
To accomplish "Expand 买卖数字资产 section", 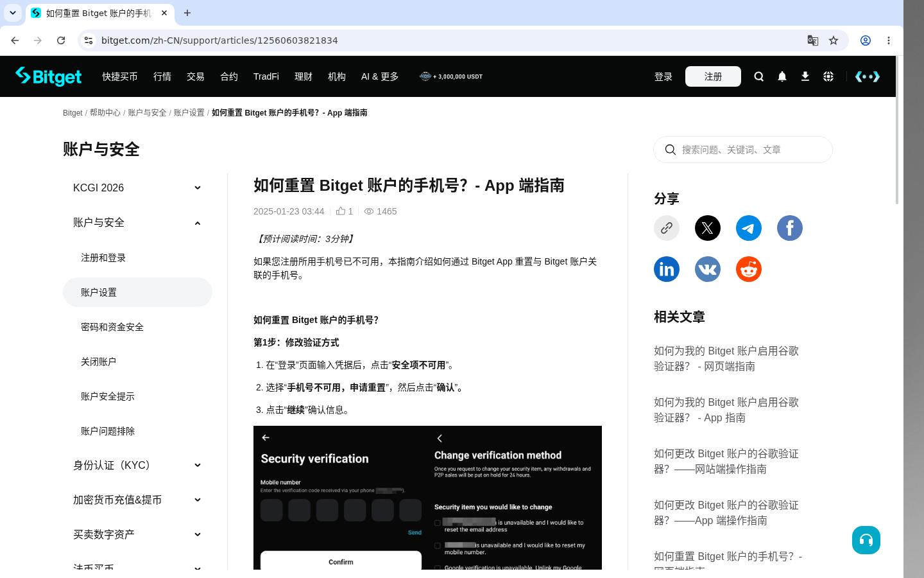I will click(137, 534).
